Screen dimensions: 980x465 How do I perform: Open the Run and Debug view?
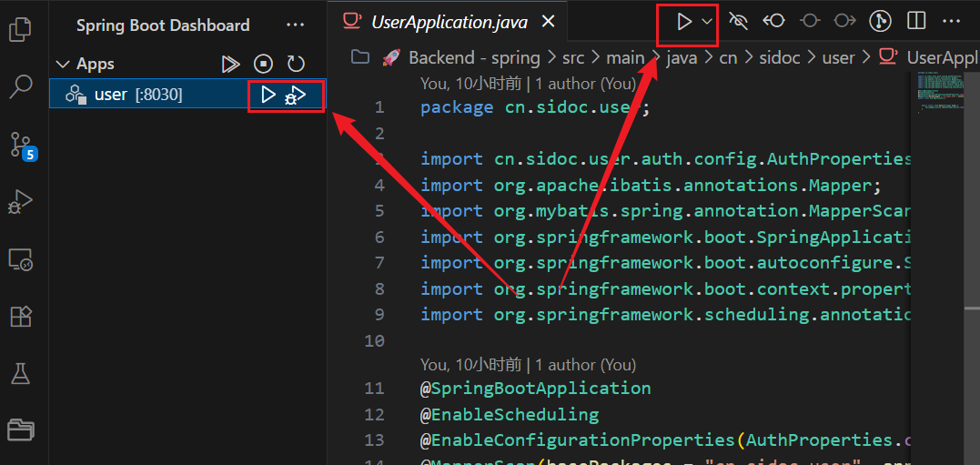[21, 202]
